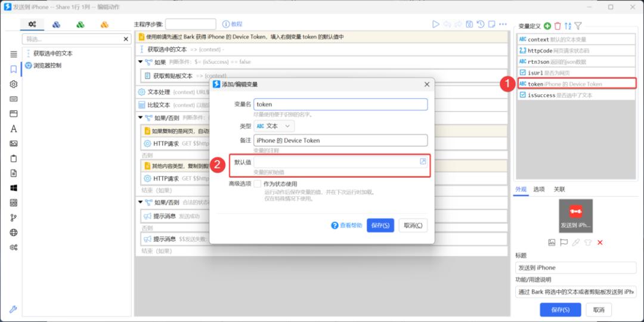
Task: Click the wrench tool icon
Action: 13,309
